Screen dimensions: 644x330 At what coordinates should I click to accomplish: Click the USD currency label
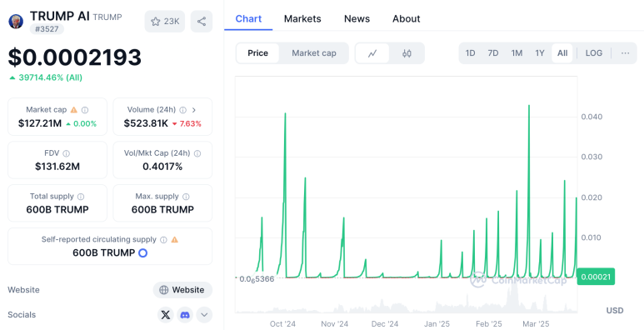point(615,311)
